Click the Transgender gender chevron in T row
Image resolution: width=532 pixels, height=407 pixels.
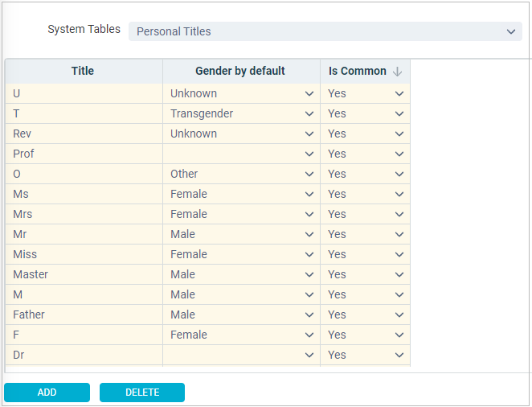coord(309,113)
